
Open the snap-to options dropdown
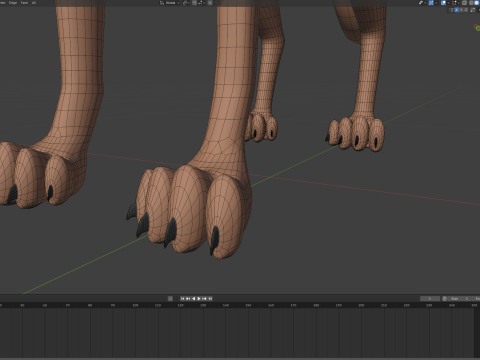pyautogui.click(x=201, y=3)
